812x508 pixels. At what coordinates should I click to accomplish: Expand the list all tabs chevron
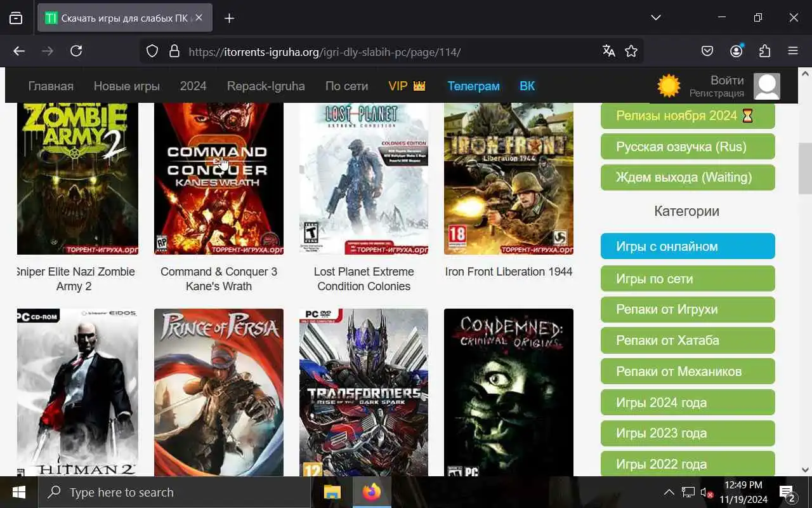[x=657, y=18]
